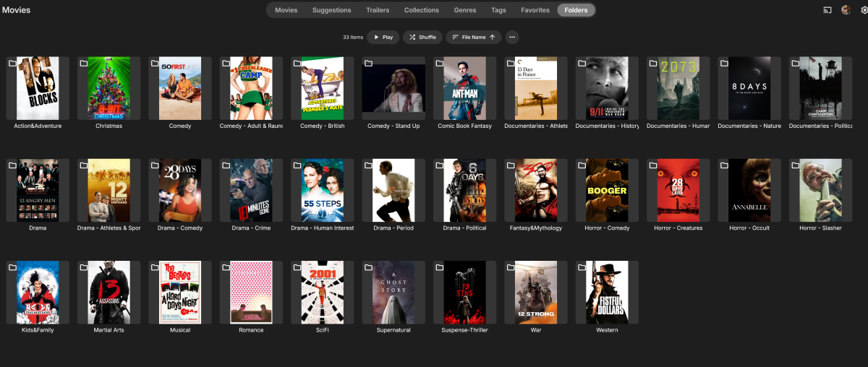Screen dimensions: 868x367
Task: Open the user profile avatar
Action: tap(846, 10)
